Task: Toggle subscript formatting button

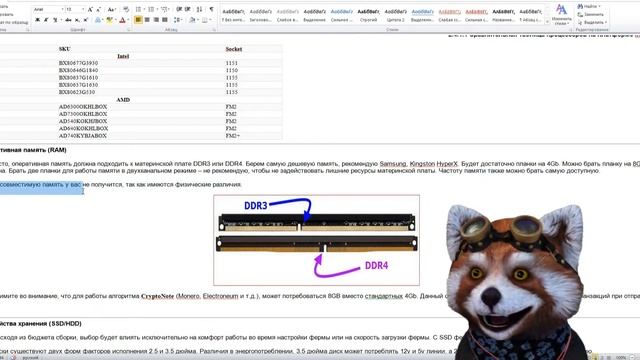Action: [77, 20]
